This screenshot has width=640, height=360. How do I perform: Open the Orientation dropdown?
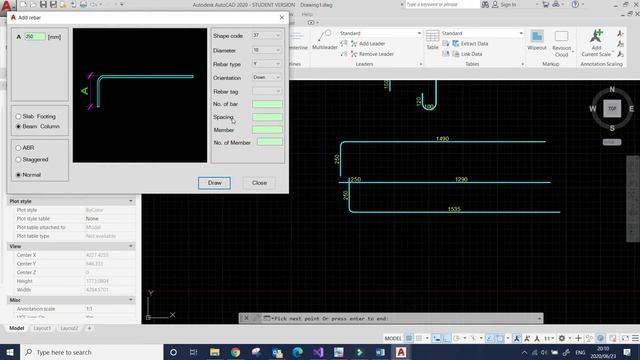[x=267, y=78]
